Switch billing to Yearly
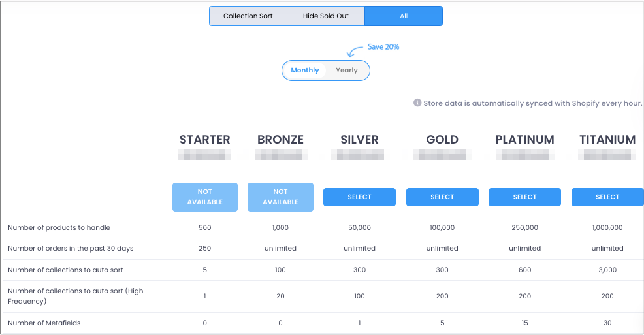Screen dimensions: 644x335 coord(347,71)
